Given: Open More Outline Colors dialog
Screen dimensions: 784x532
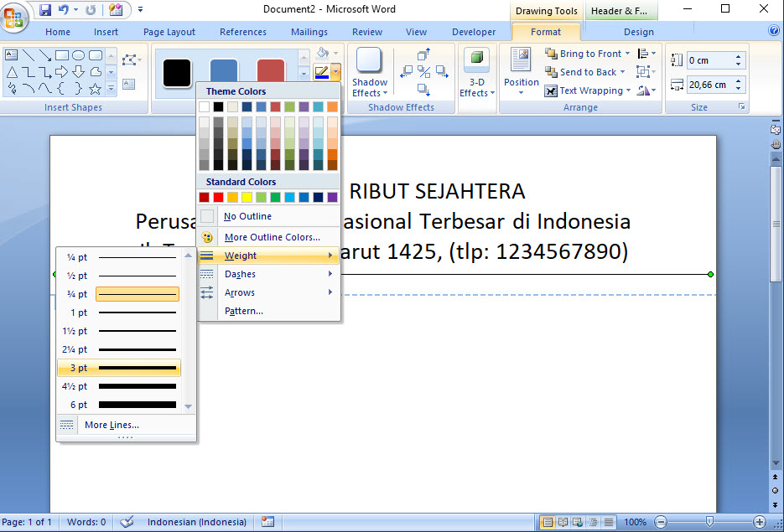Looking at the screenshot, I should [x=269, y=237].
